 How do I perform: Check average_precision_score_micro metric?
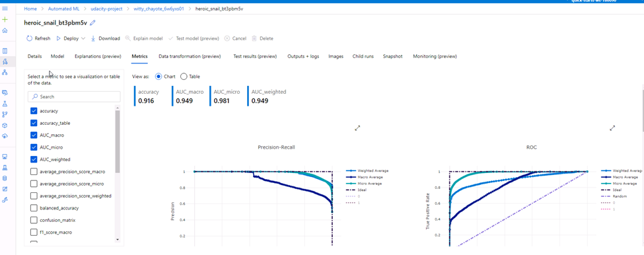[x=34, y=184]
